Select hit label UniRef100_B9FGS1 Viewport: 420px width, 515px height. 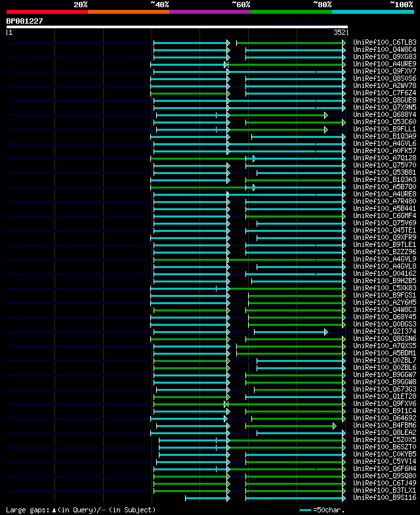[385, 296]
